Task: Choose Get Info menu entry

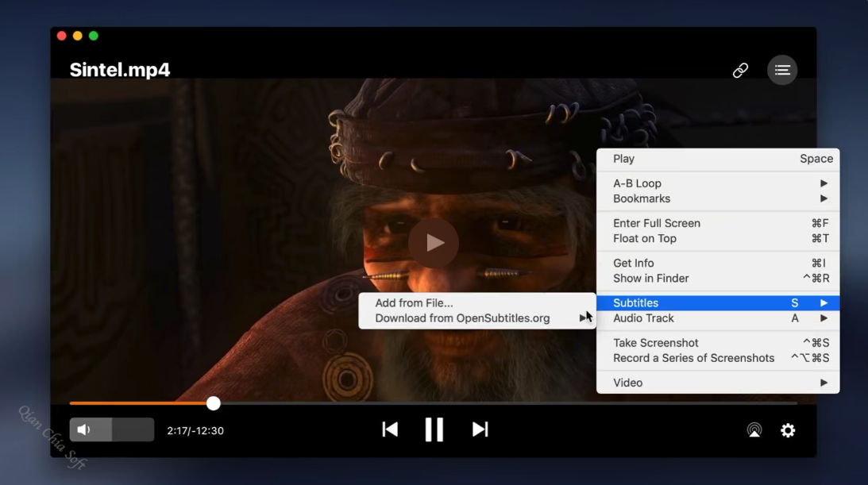Action: click(x=718, y=263)
